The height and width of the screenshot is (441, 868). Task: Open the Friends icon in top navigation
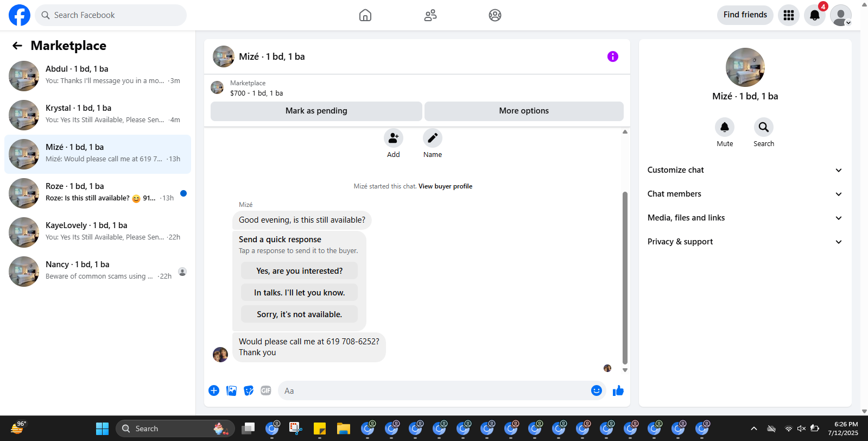point(430,15)
